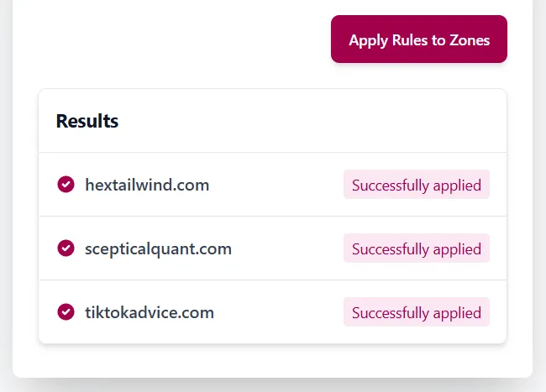Tap the success icon in the first result row
The width and height of the screenshot is (546, 392).
(66, 185)
